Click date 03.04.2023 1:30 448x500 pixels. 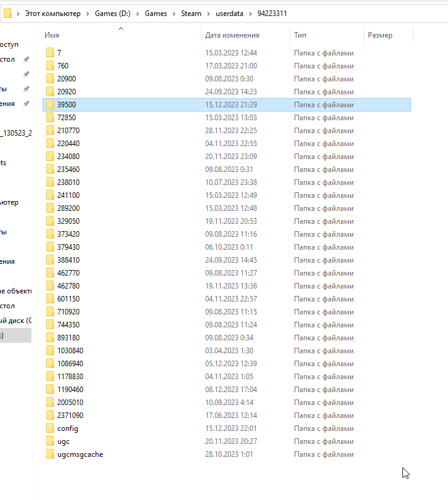pyautogui.click(x=229, y=351)
